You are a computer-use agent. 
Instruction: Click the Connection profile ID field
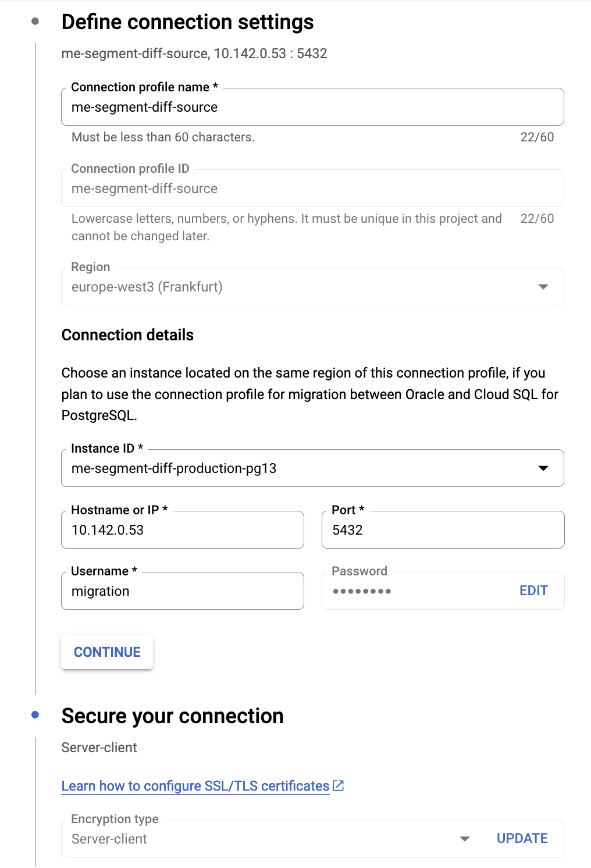click(x=312, y=188)
